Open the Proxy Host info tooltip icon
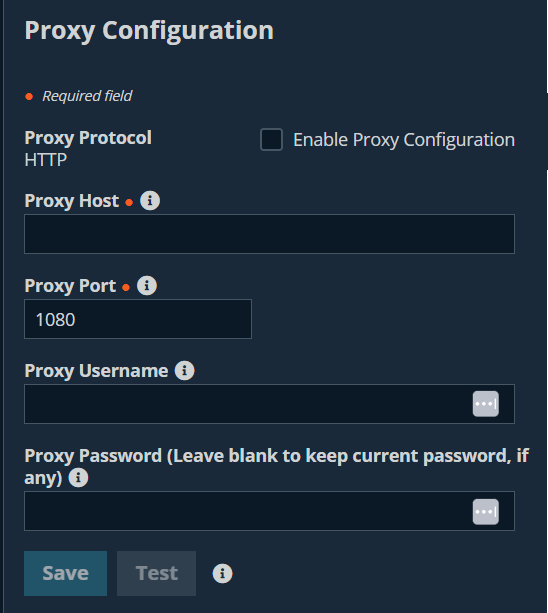548x613 pixels. (x=150, y=201)
